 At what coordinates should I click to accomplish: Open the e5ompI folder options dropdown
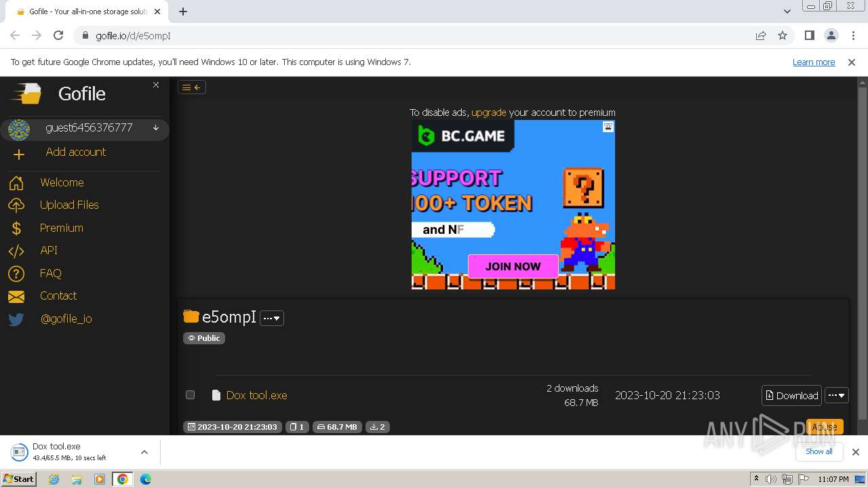pyautogui.click(x=272, y=318)
